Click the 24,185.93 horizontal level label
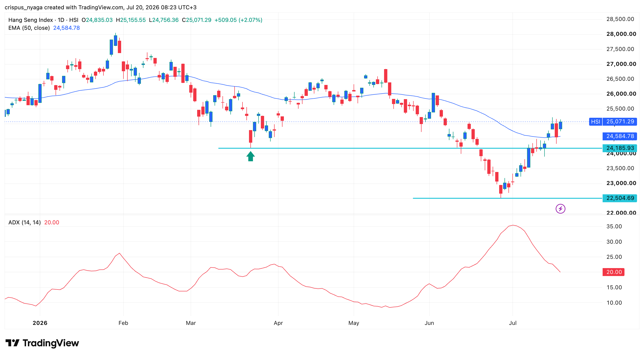Screen dimensions: 644x357 click(620, 148)
